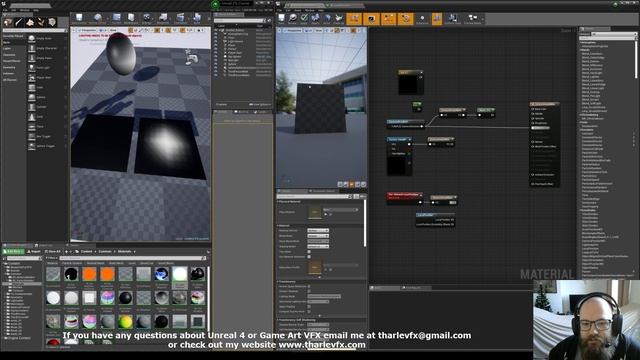Toggle Live Update in the Material Editor toolbar

tap(405, 19)
